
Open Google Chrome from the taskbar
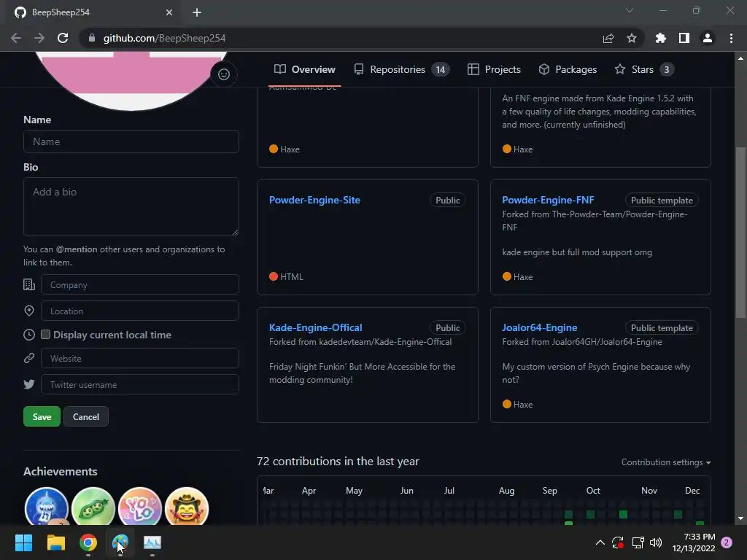88,542
